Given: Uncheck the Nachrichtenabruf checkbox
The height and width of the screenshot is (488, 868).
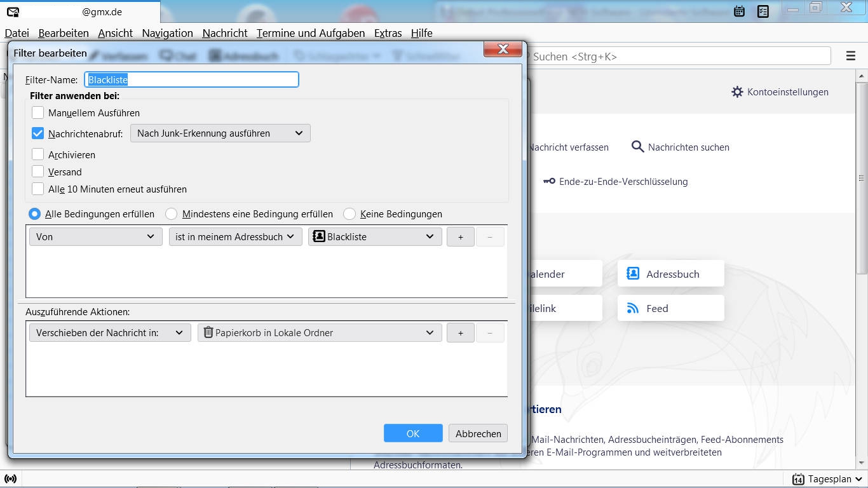Looking at the screenshot, I should [37, 133].
